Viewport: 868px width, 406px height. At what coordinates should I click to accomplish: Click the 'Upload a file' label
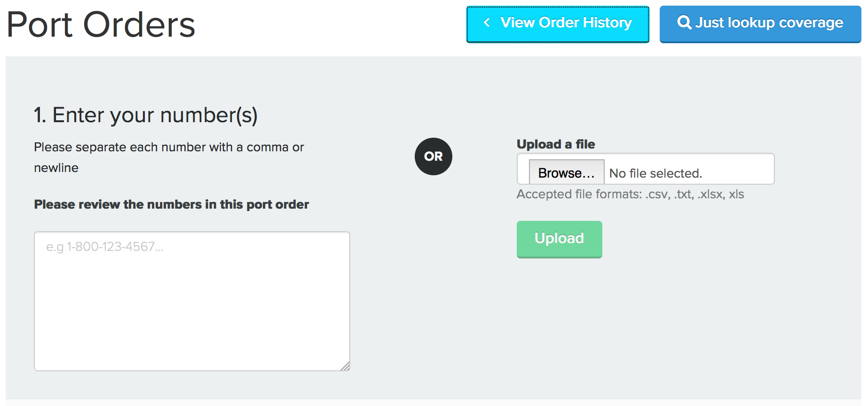click(x=556, y=144)
